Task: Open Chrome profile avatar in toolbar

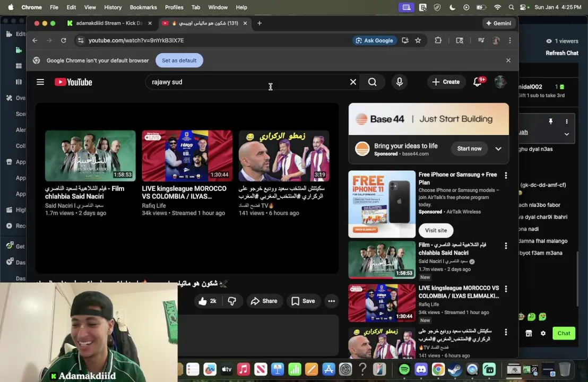Action: pyautogui.click(x=496, y=40)
